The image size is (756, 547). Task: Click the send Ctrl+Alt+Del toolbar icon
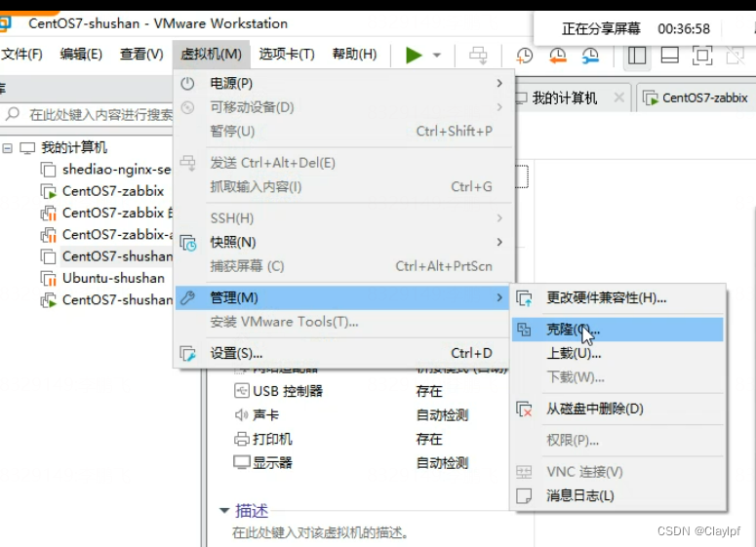point(478,56)
